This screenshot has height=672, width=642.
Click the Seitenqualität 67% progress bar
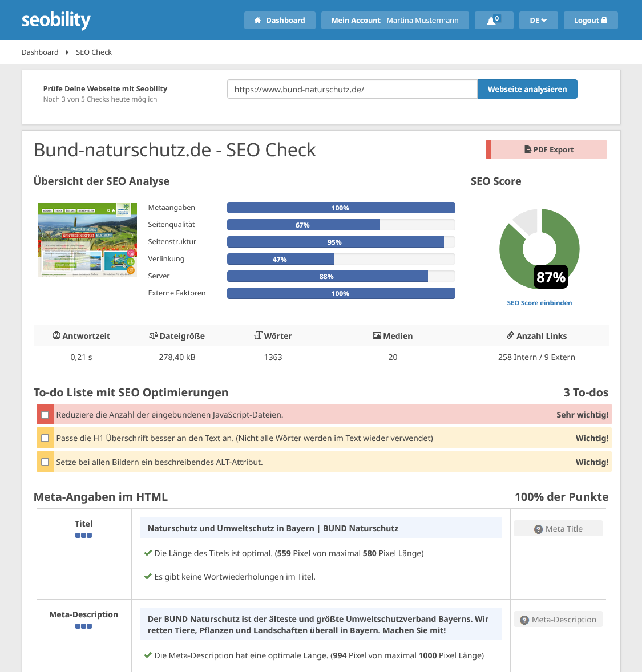(x=341, y=225)
